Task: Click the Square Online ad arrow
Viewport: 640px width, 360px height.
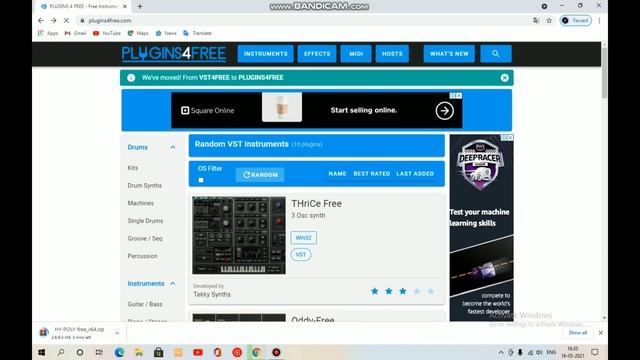Action: (x=444, y=111)
